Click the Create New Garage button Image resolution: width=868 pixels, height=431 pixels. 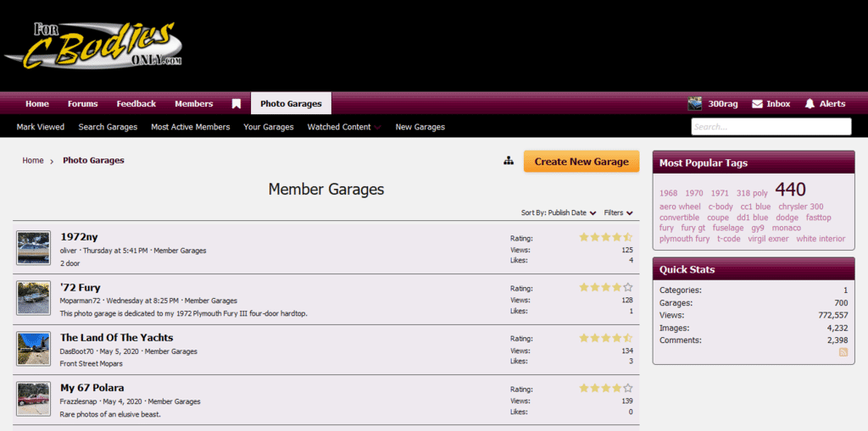581,162
